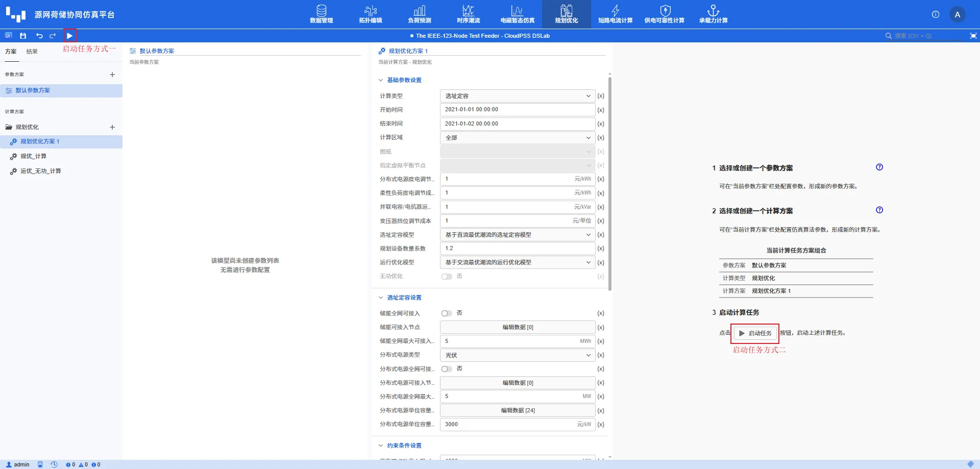Collapse the 约束条件设置 section
The height and width of the screenshot is (469, 980).
pyautogui.click(x=381, y=446)
